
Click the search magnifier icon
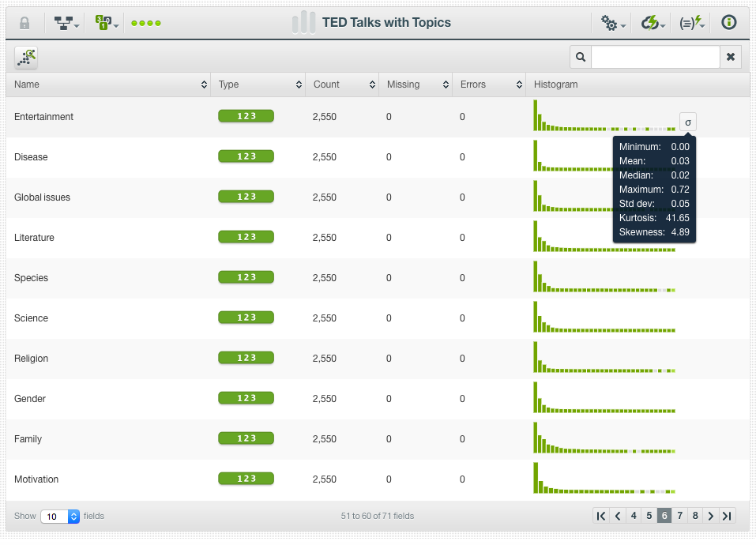[580, 57]
